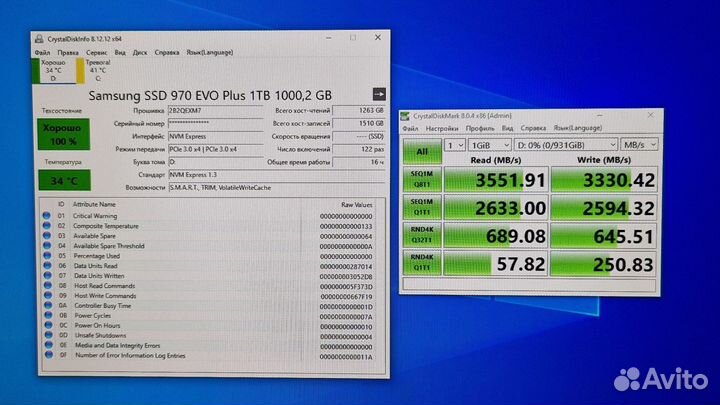Click the empty comment field in CrystalDiskMark
This screenshot has width=720, height=405.
(x=529, y=285)
